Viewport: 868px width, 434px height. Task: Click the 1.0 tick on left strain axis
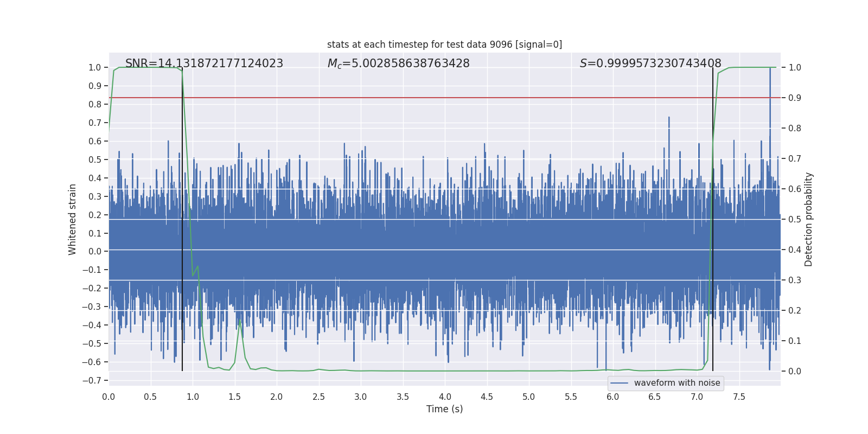click(x=95, y=67)
